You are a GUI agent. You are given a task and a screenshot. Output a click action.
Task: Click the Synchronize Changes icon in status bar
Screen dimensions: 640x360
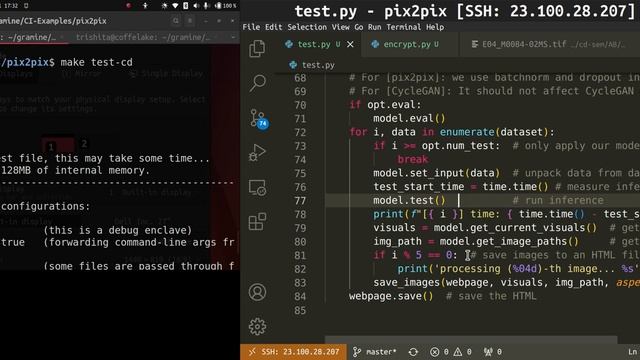pyautogui.click(x=413, y=352)
